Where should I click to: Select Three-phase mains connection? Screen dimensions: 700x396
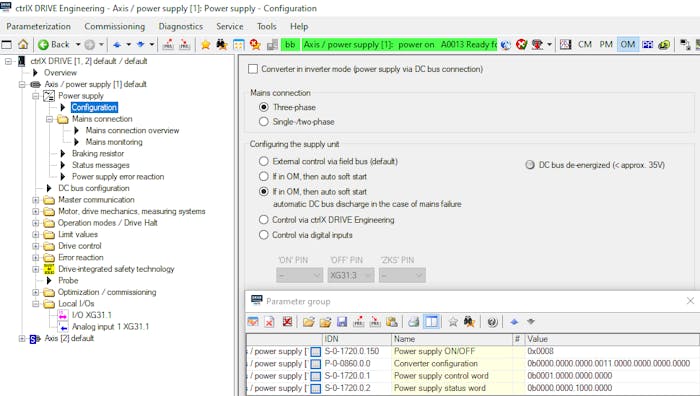click(x=264, y=107)
